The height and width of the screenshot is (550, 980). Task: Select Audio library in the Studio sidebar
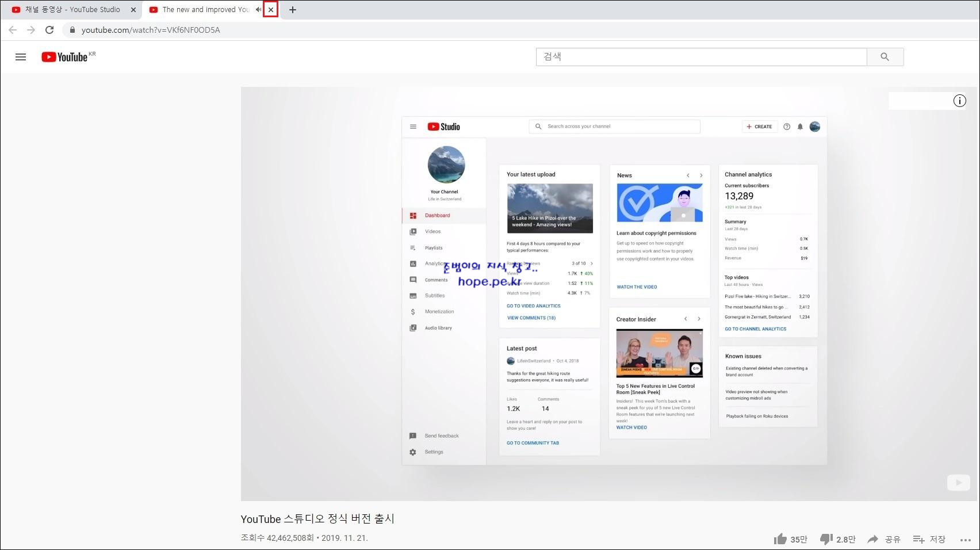point(444,328)
